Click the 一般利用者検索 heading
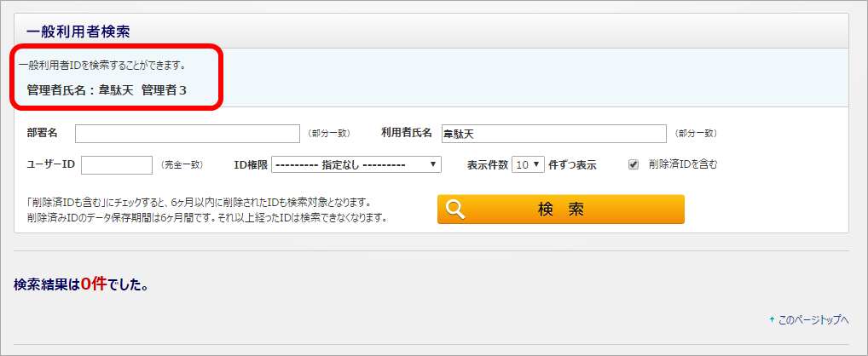This screenshot has width=868, height=356. 78,31
